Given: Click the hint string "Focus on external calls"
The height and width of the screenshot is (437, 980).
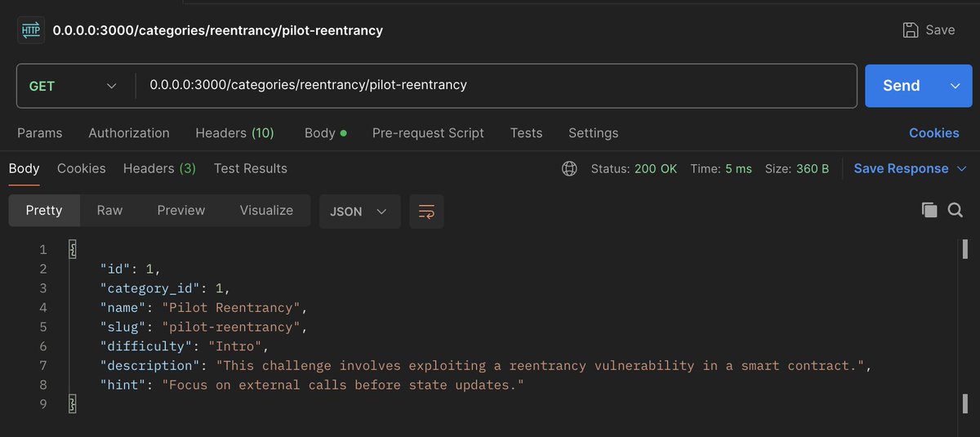Looking at the screenshot, I should pyautogui.click(x=342, y=386).
